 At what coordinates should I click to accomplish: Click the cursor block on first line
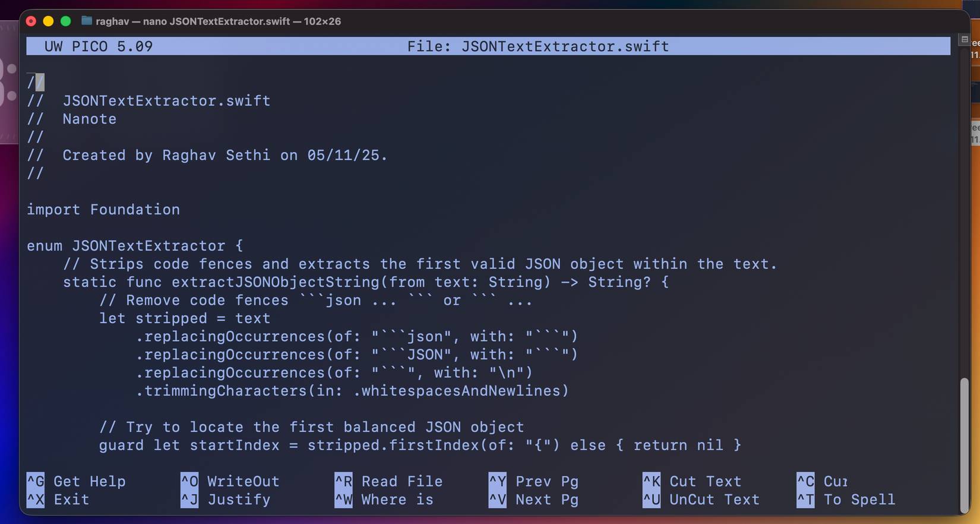pyautogui.click(x=40, y=83)
